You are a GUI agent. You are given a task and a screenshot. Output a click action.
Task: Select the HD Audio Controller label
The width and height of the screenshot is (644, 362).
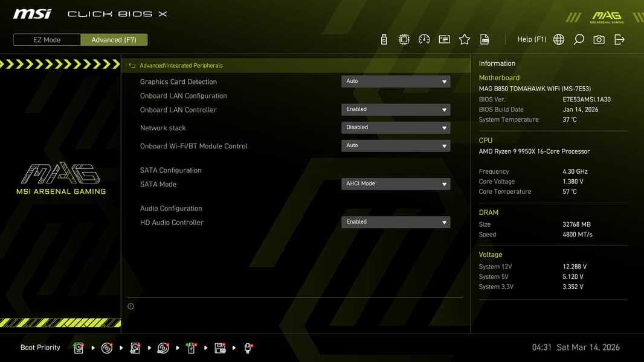[x=172, y=222]
